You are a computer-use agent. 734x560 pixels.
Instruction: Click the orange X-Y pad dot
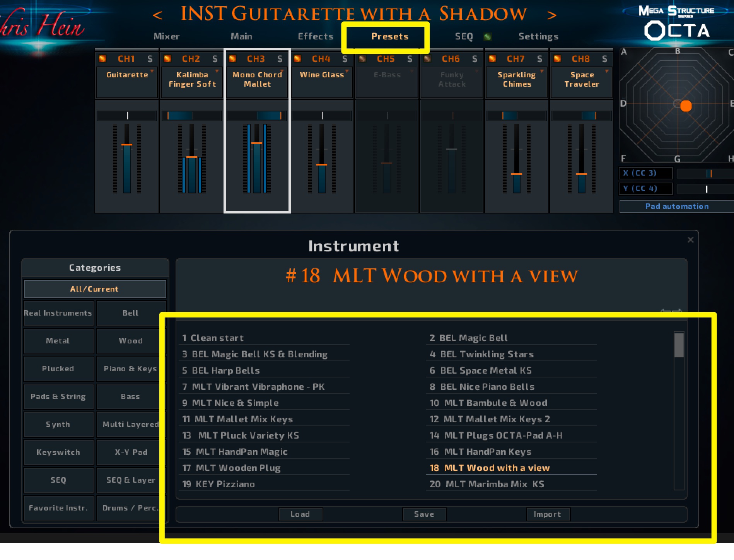[686, 106]
